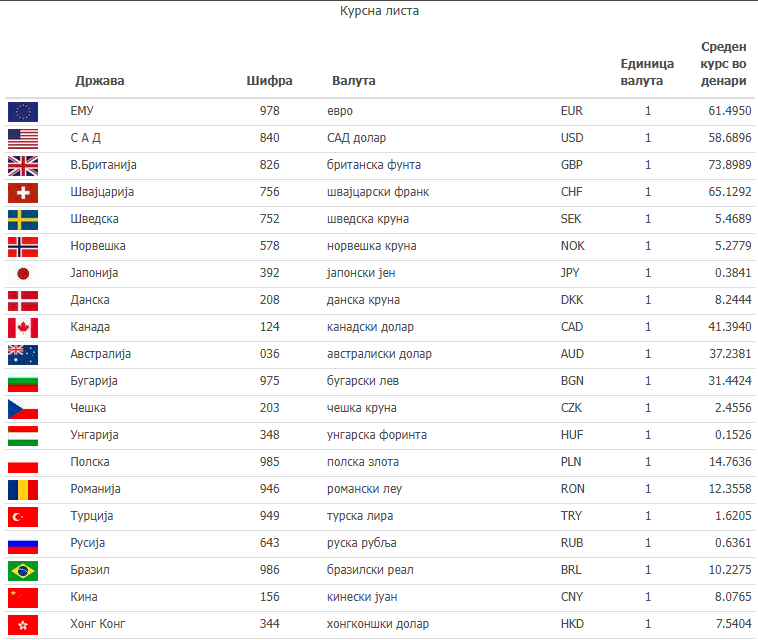The image size is (758, 640).
Task: Click the Japan flag icon
Action: point(22,273)
